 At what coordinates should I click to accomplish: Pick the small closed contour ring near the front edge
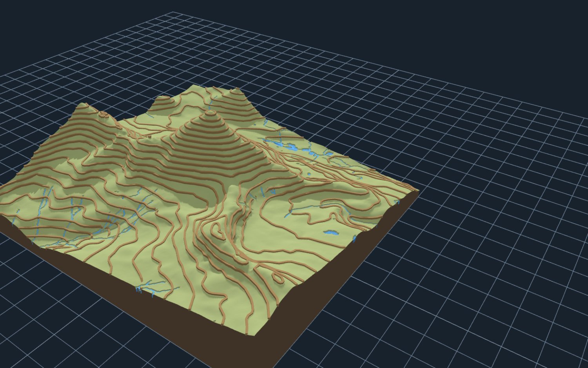pos(278,278)
